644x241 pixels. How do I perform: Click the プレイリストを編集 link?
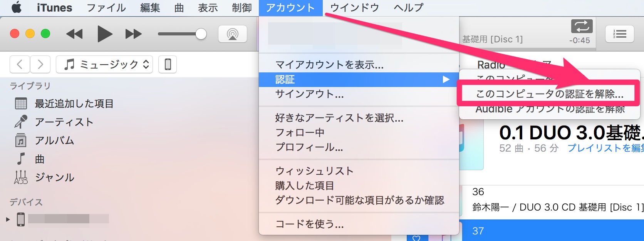click(605, 148)
